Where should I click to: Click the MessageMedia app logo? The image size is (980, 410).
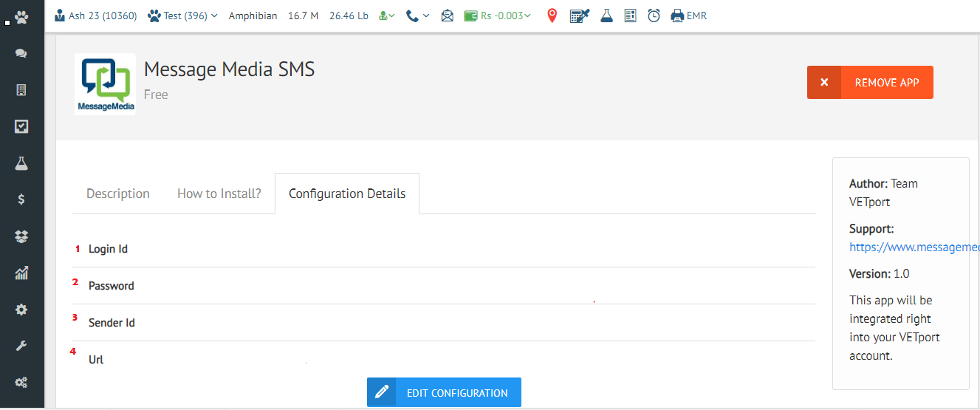106,84
